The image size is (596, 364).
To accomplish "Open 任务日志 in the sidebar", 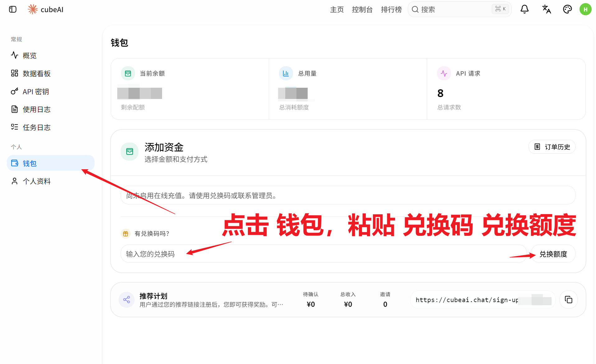I will tap(51, 127).
